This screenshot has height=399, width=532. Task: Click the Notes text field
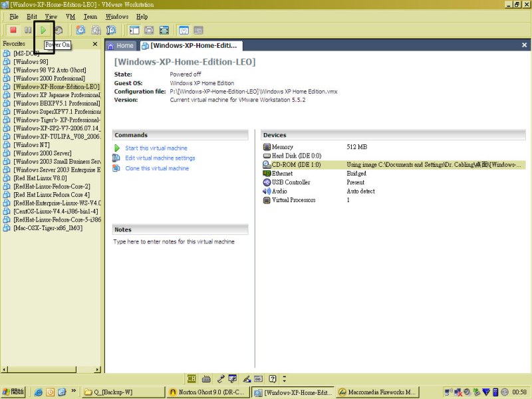[174, 241]
